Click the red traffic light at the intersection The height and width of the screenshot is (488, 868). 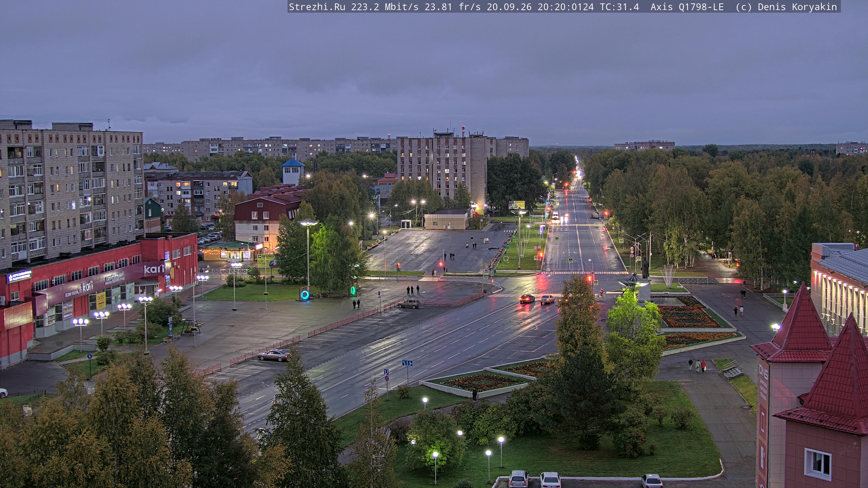590,278
